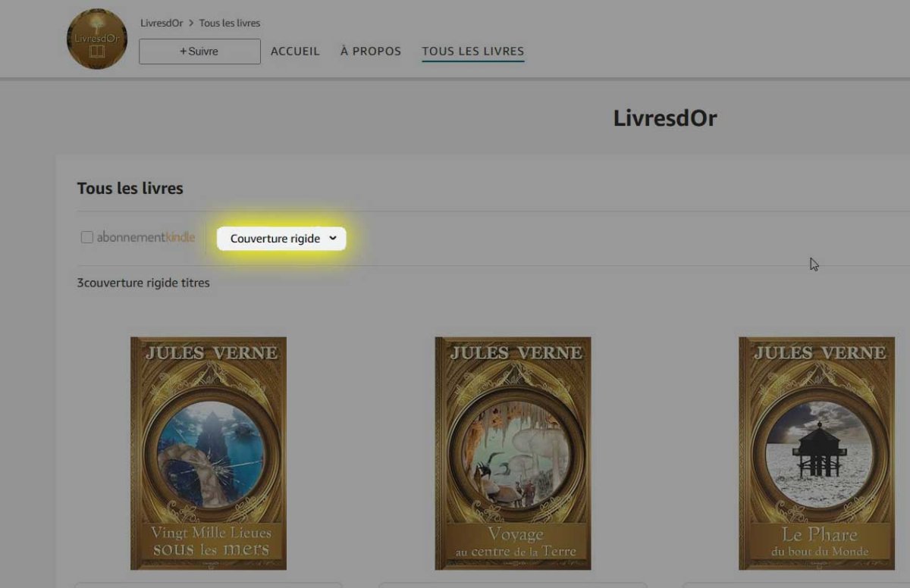This screenshot has width=910, height=588.
Task: Click the breadcrumb chevron separator
Action: [191, 23]
